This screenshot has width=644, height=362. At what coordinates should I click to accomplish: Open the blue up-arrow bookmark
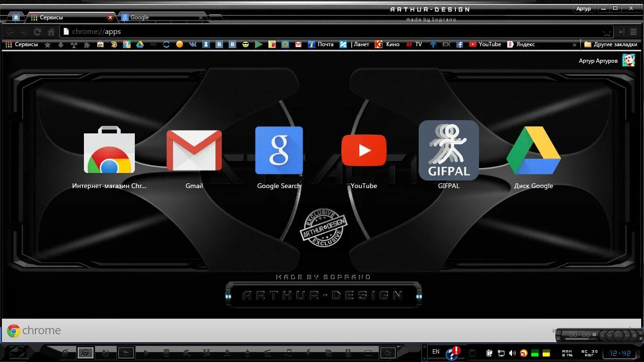coord(433,44)
